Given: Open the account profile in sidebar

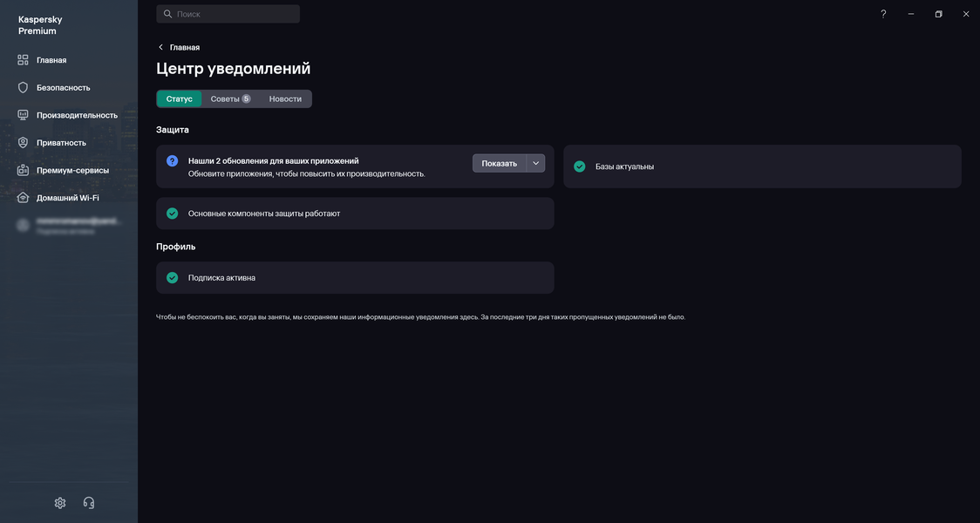Looking at the screenshot, I should click(x=68, y=226).
